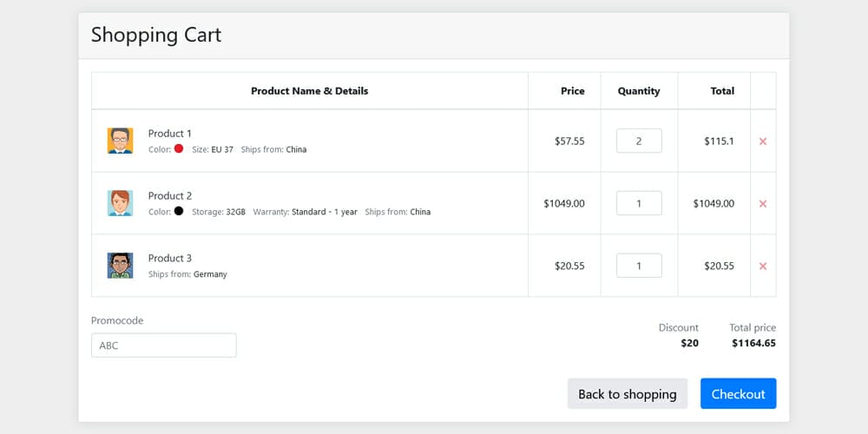Open the Product 2 title
This screenshot has width=868, height=434.
pyautogui.click(x=170, y=195)
